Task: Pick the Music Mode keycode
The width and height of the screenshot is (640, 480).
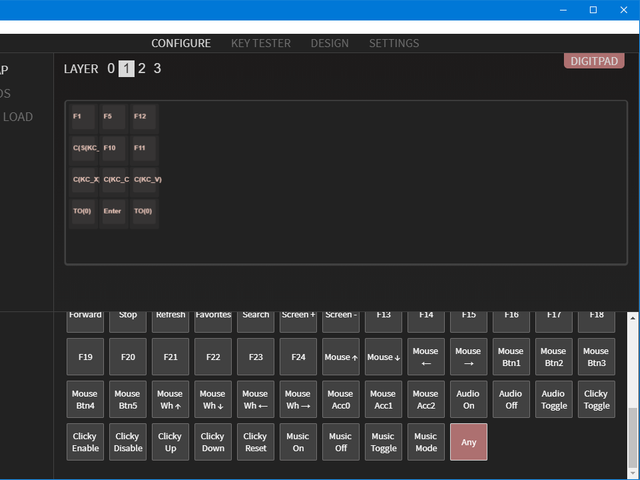Action: (426, 442)
